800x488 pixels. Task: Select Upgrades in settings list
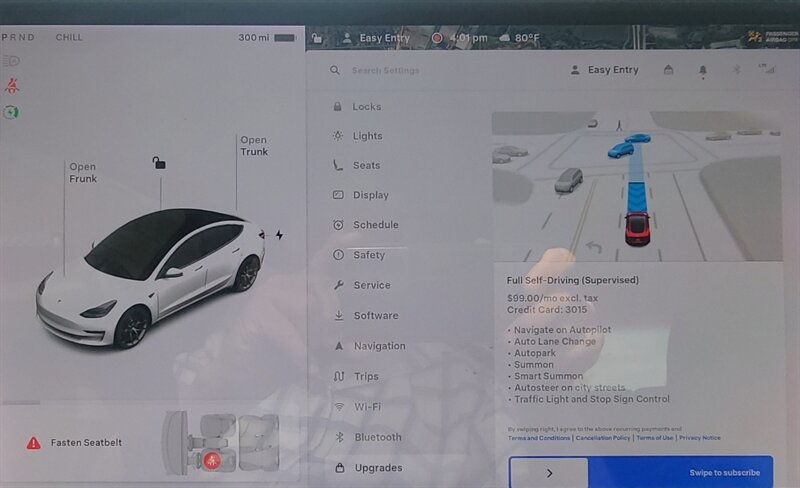369,468
